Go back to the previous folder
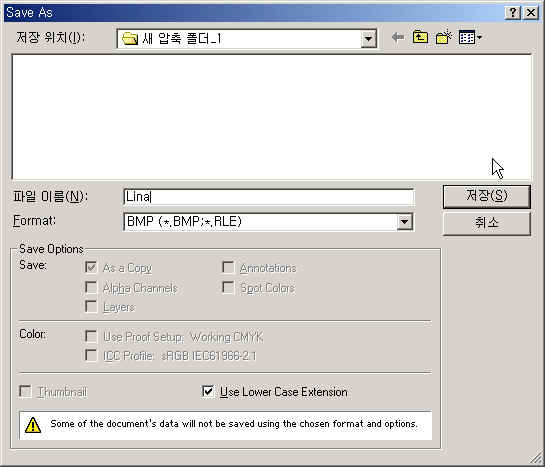This screenshot has height=467, width=545. pos(398,37)
